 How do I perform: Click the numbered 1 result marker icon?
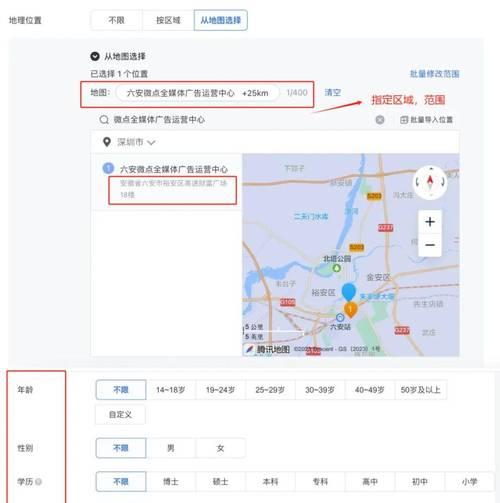108,168
